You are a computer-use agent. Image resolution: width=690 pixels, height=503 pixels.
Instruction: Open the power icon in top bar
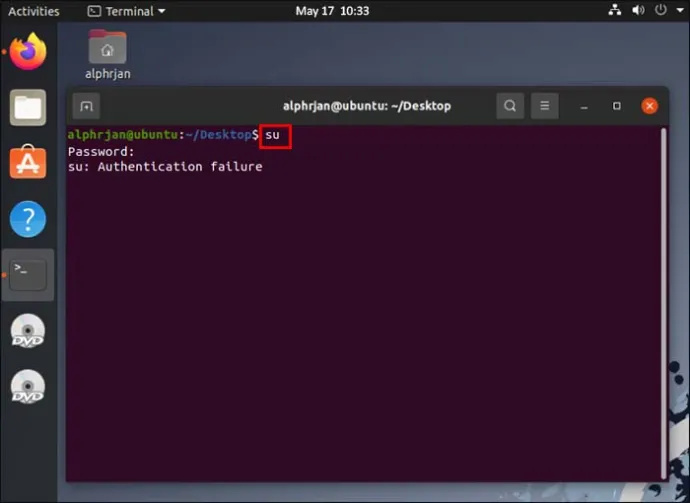pos(661,10)
